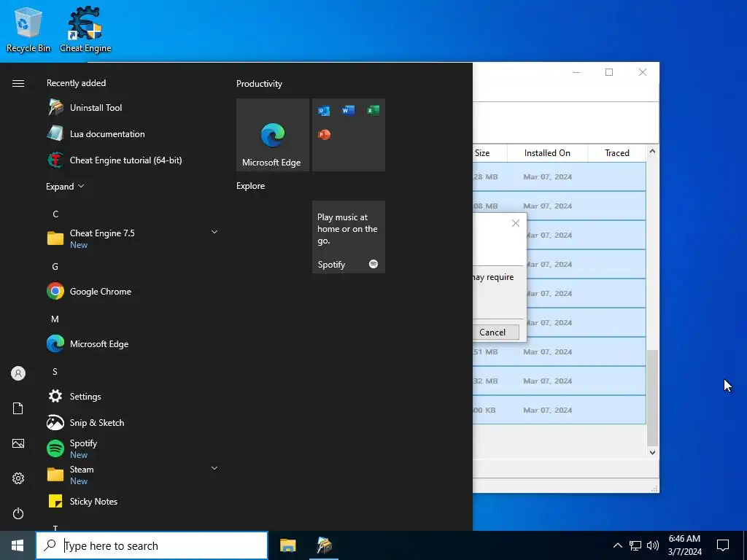Open Pictures from Start sidebar

18,443
